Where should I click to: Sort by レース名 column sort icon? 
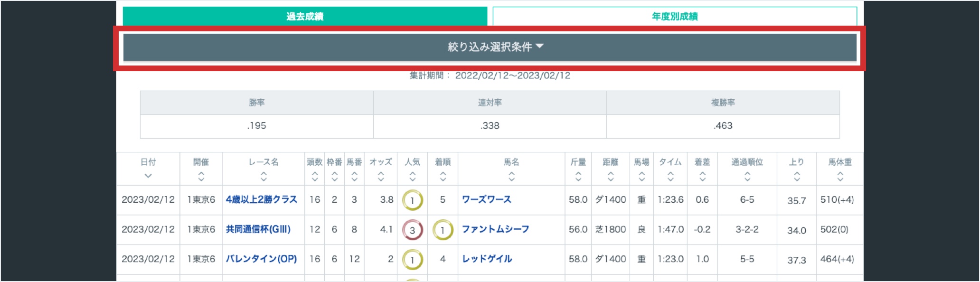coord(264,177)
